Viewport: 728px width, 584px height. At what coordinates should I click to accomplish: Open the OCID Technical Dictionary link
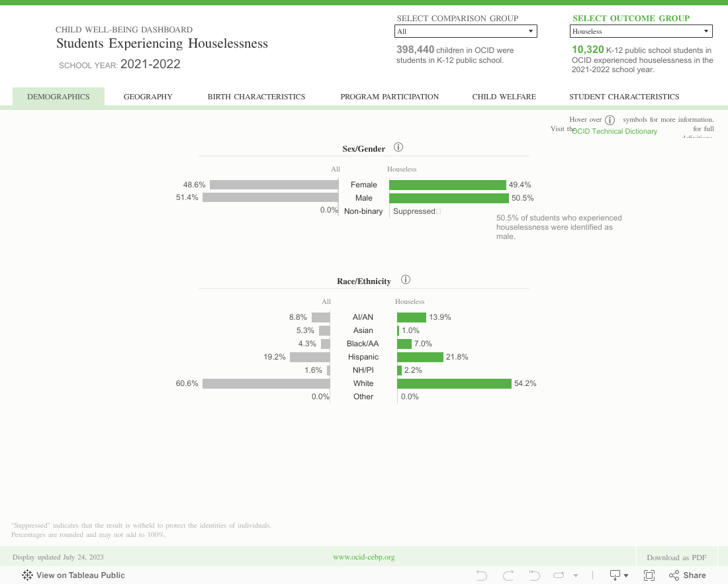pos(615,131)
